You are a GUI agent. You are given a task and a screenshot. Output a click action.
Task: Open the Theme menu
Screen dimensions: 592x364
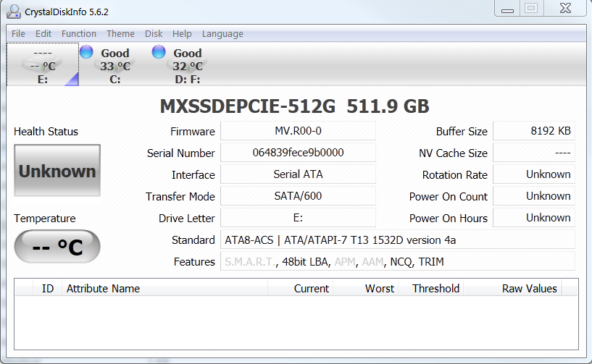[120, 34]
